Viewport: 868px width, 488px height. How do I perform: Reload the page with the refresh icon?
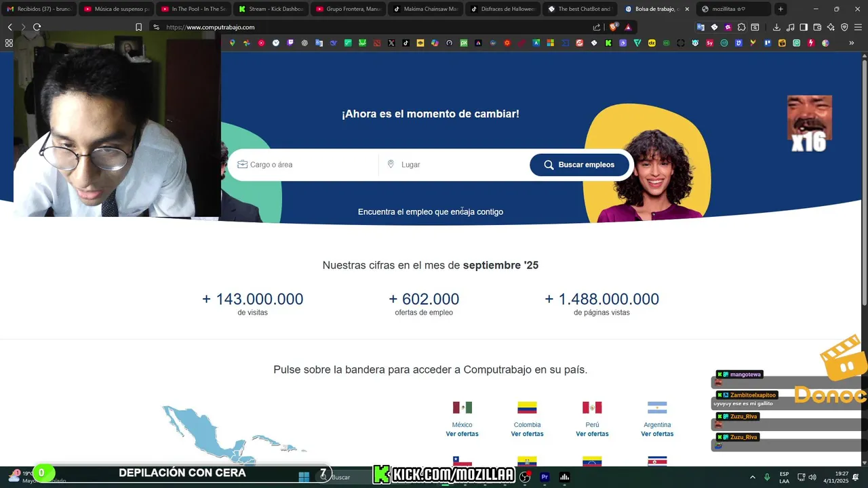(37, 27)
